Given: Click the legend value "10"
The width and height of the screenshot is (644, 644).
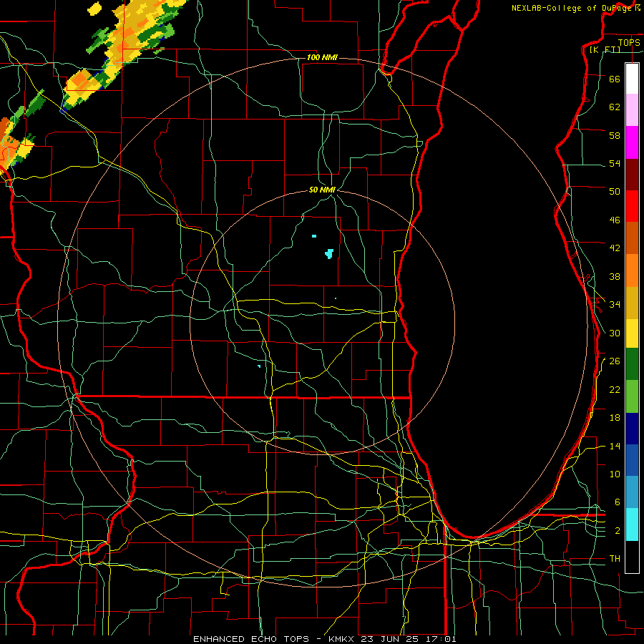Looking at the screenshot, I should [x=615, y=474].
